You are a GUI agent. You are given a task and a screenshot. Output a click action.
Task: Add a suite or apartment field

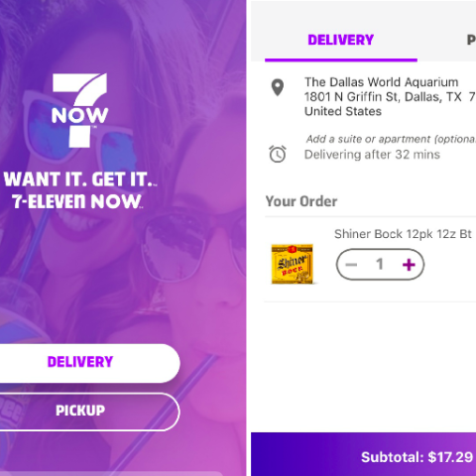(391, 139)
